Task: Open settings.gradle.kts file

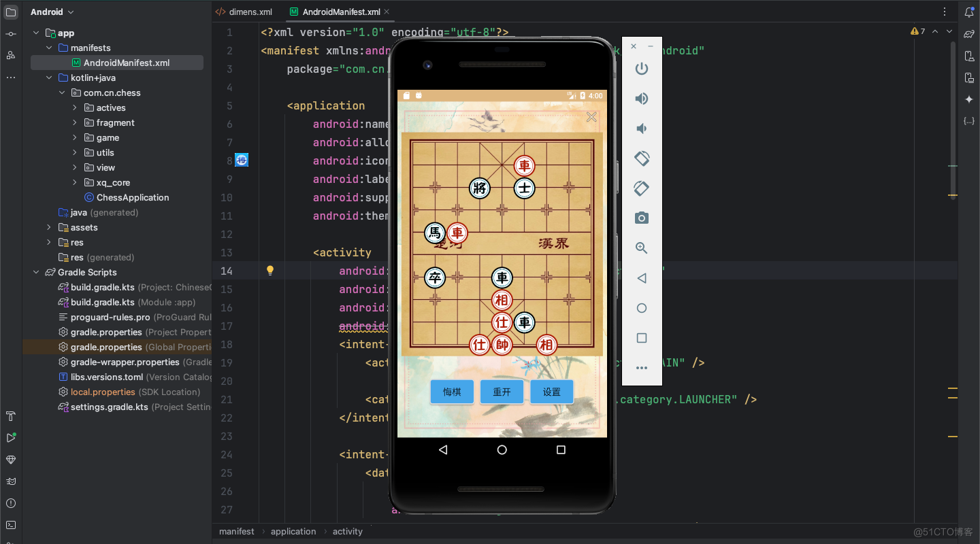Action: (x=110, y=407)
